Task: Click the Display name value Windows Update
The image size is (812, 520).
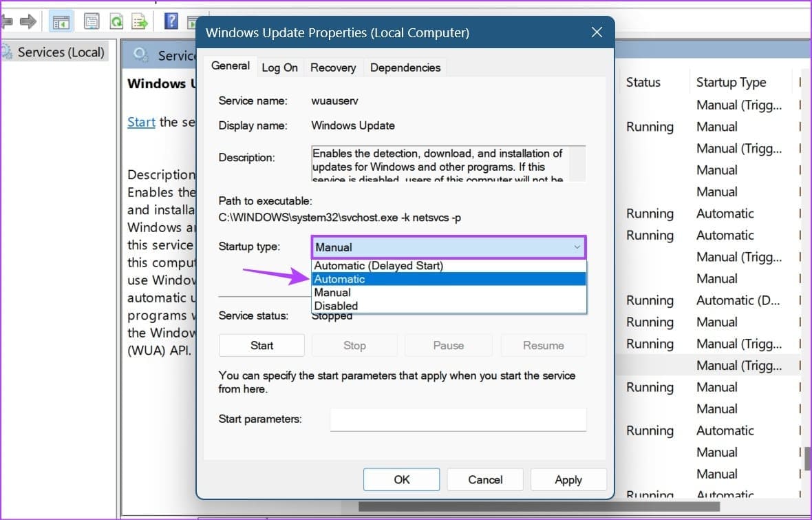Action: click(x=353, y=125)
